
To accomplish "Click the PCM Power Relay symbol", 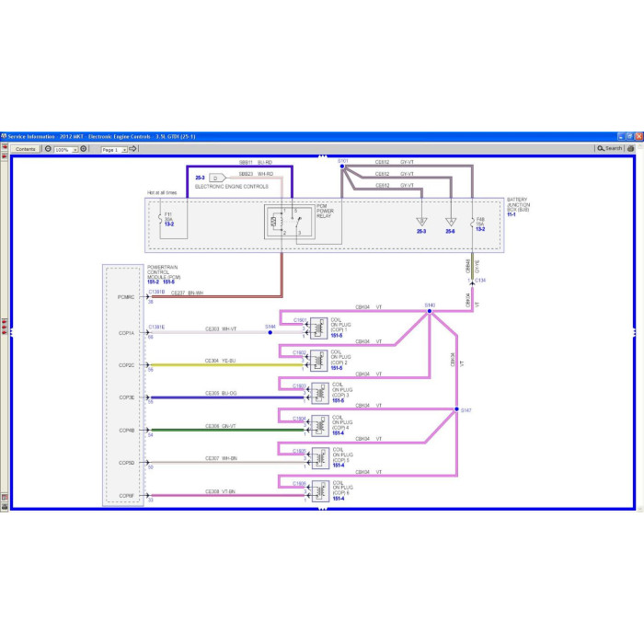I will point(290,223).
